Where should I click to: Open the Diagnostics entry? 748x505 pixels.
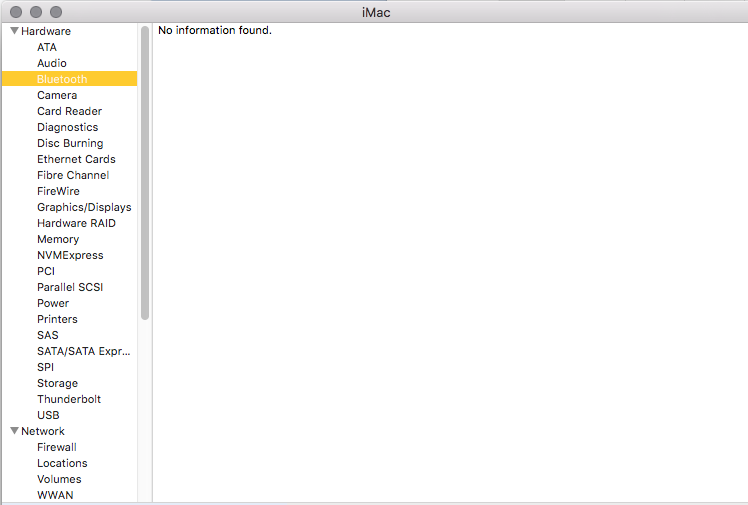coord(67,127)
